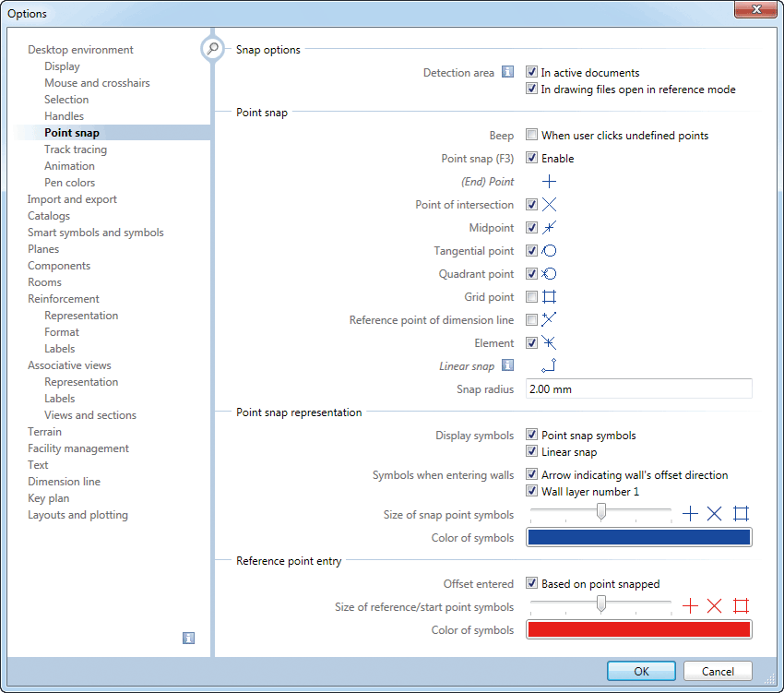The height and width of the screenshot is (693, 784).
Task: Click the (End) Point plus symbol
Action: 549,182
